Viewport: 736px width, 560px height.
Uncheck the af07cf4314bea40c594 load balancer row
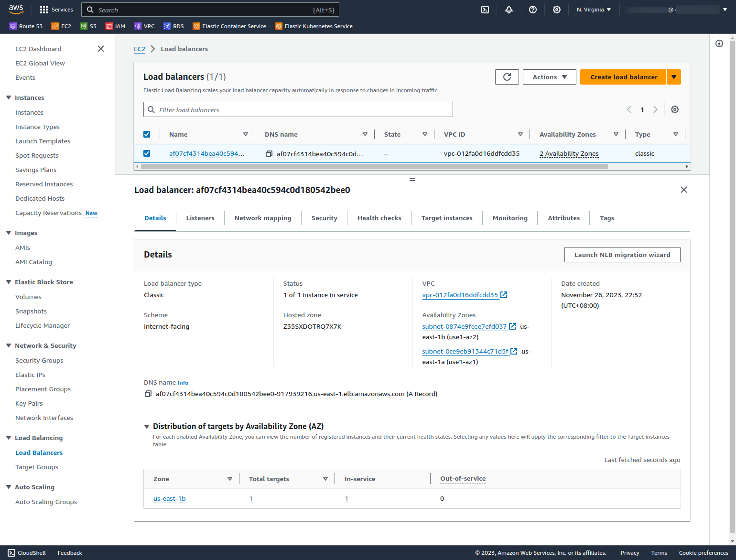(147, 153)
